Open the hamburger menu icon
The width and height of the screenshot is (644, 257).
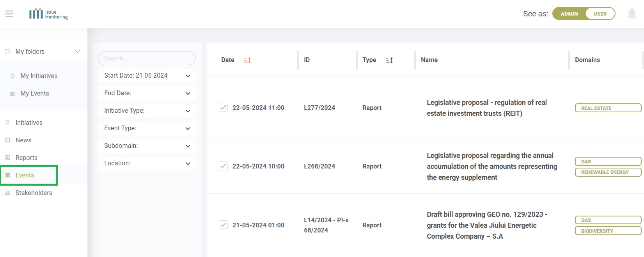click(9, 14)
